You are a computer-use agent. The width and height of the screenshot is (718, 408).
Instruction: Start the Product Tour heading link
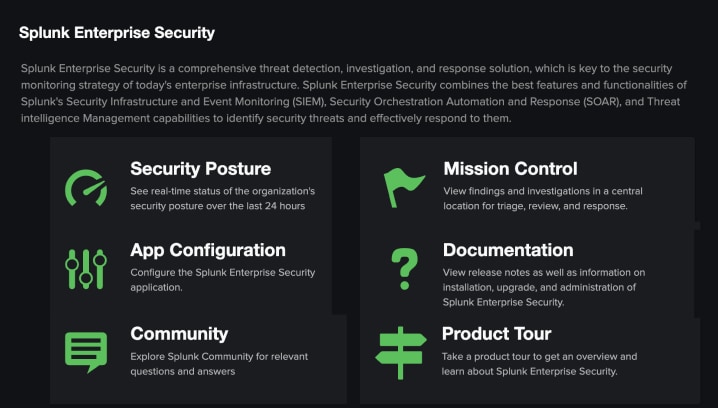[x=496, y=333]
